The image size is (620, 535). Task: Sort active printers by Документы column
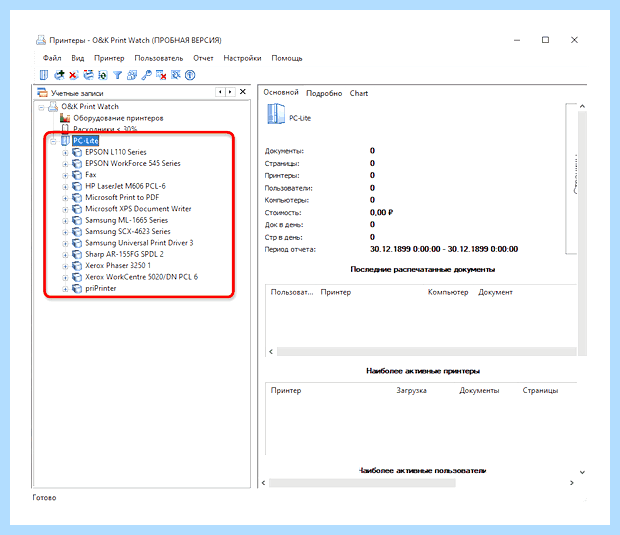click(479, 390)
